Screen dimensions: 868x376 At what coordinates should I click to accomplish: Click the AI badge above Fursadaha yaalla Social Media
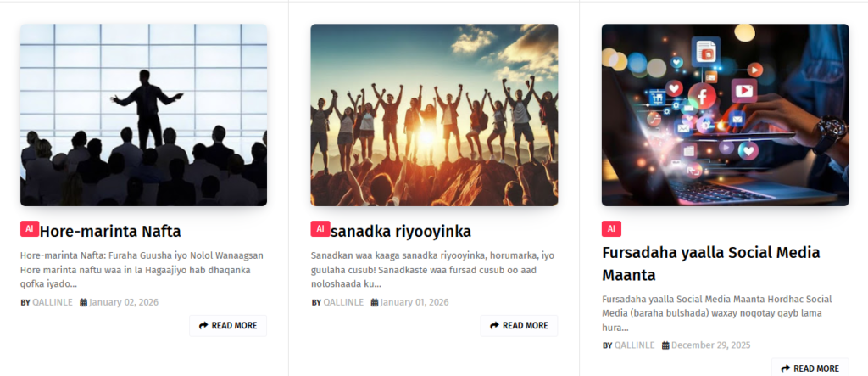coord(611,229)
